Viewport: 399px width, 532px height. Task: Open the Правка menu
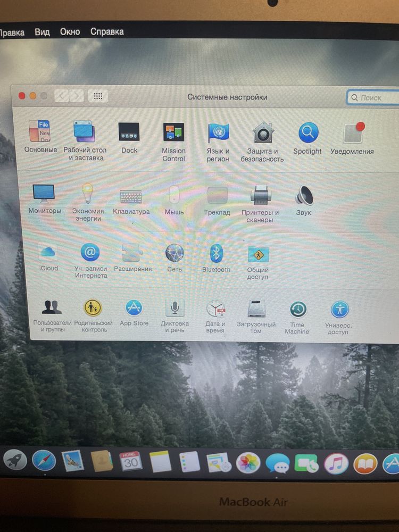12,33
